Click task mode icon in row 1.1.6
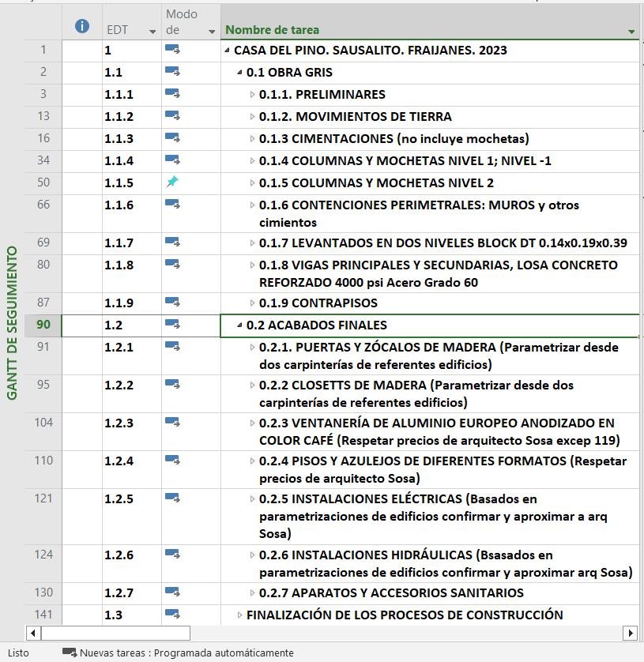This screenshot has height=662, width=644. (x=172, y=204)
